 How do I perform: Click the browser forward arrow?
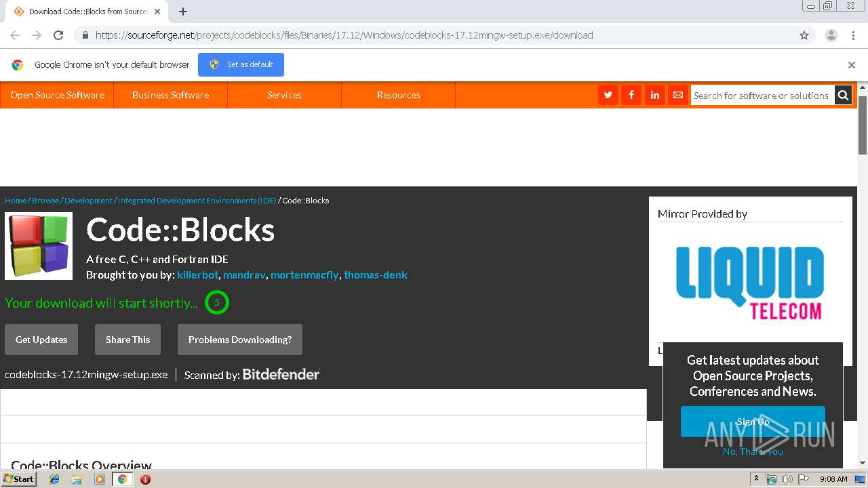tap(37, 35)
